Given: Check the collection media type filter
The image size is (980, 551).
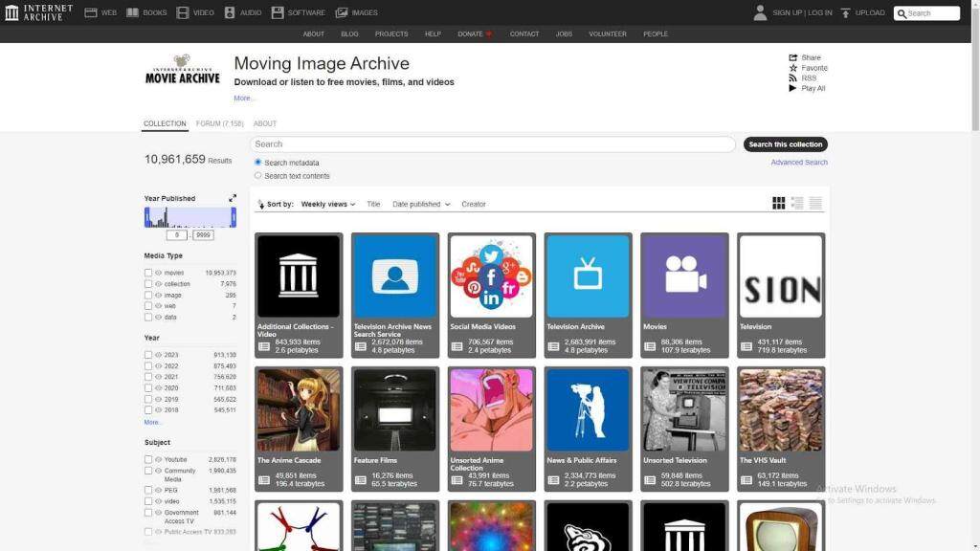Looking at the screenshot, I should [148, 284].
